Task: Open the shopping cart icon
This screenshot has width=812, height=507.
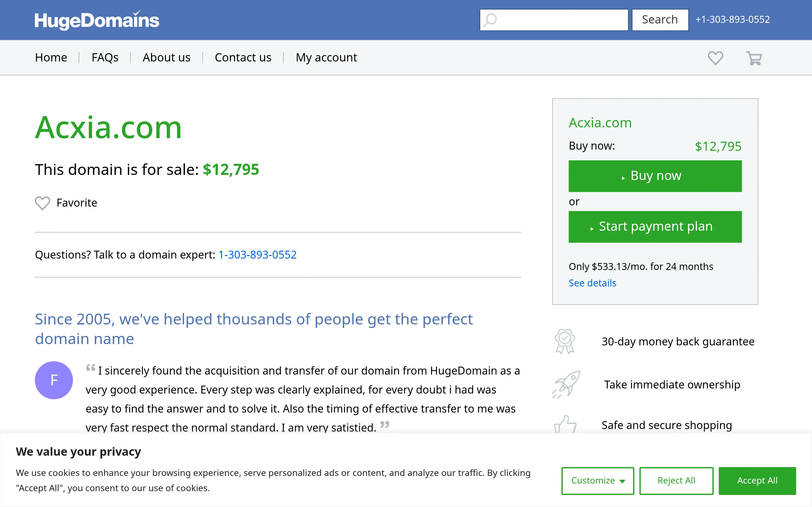Action: (x=754, y=58)
